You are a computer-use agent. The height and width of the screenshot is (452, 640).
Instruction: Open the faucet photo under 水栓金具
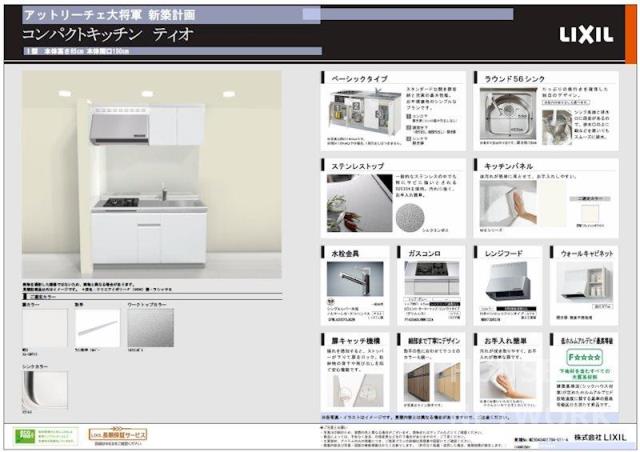point(355,279)
